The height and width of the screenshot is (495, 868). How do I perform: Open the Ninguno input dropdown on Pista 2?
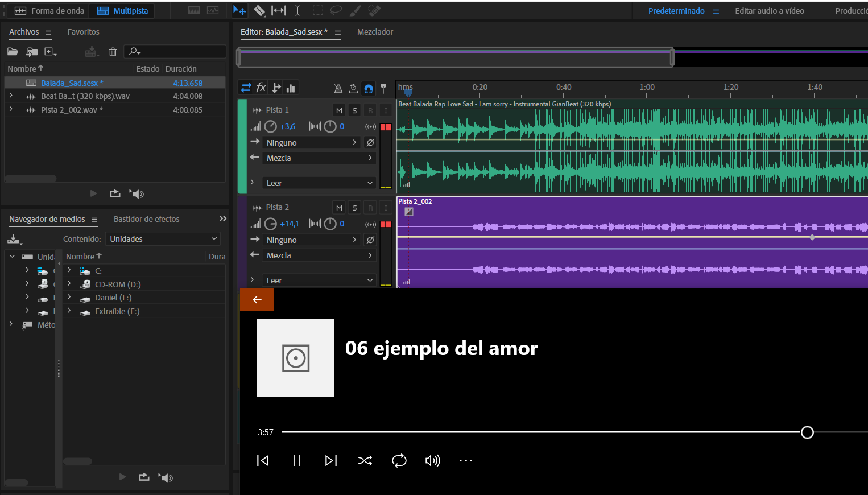(312, 240)
